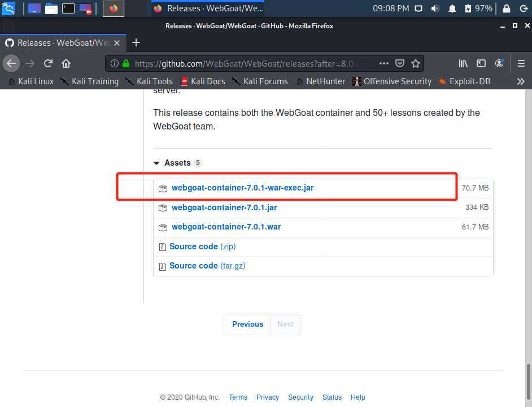Bookmark this page with the star
The width and height of the screenshot is (532, 407).
tap(416, 63)
